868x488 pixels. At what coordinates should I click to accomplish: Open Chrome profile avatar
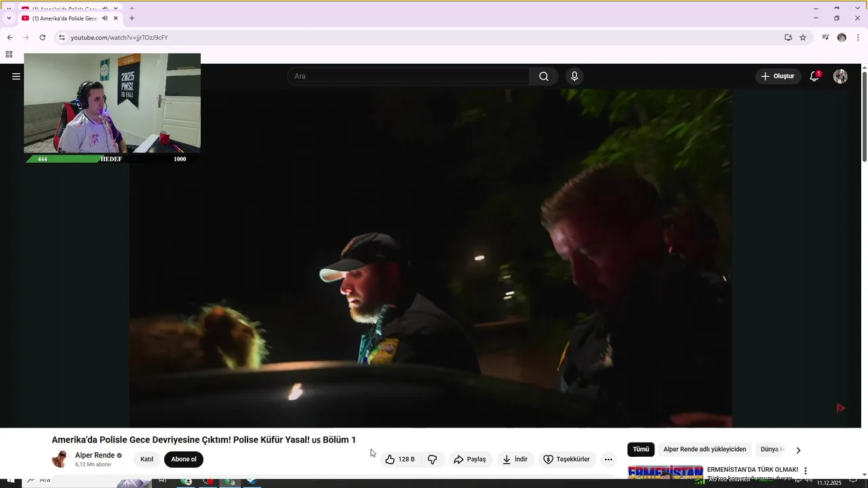[842, 37]
